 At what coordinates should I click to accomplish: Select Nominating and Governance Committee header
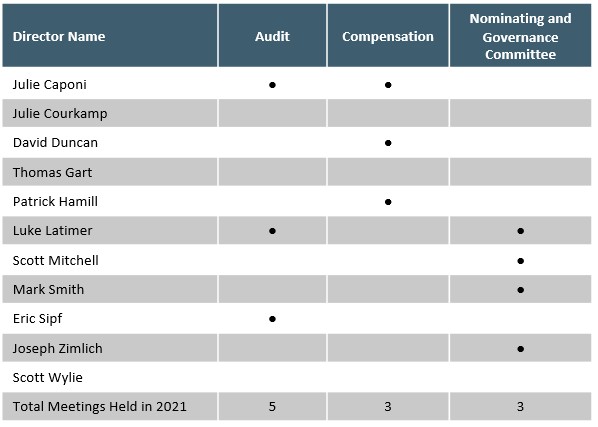pyautogui.click(x=521, y=36)
